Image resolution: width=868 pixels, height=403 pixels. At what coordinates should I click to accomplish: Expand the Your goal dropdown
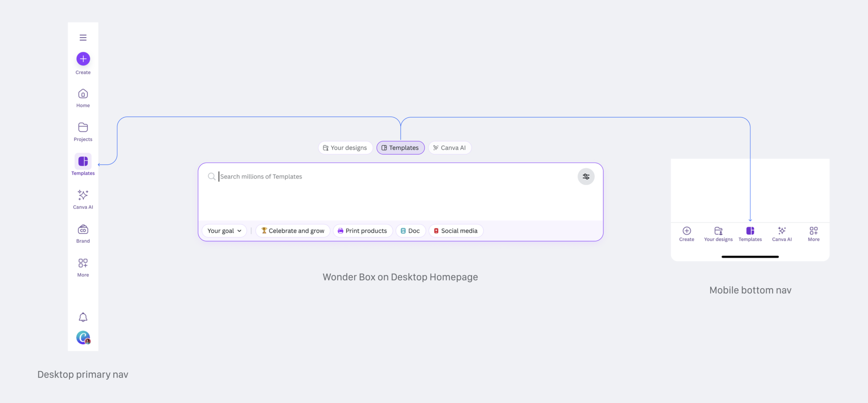pos(224,231)
